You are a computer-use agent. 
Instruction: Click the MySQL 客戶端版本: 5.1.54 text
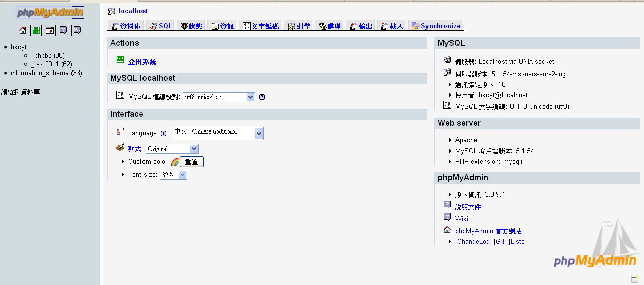click(x=494, y=151)
